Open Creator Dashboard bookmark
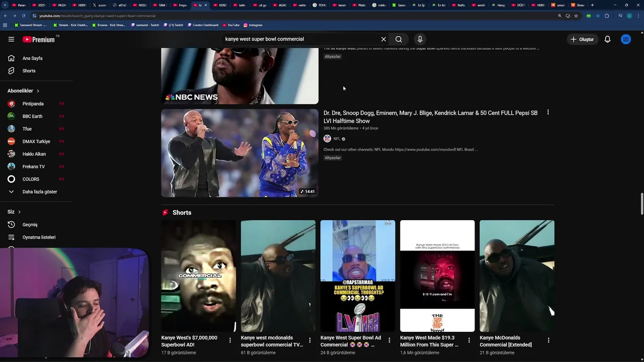 203,25
